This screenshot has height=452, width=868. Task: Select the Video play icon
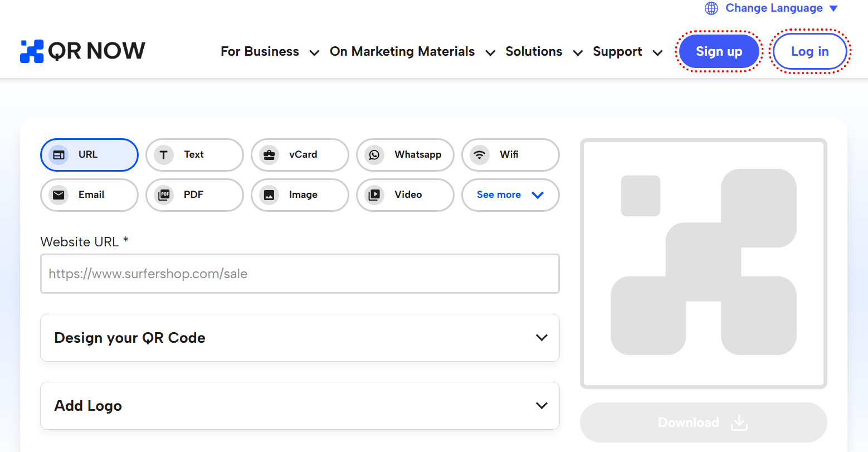(374, 195)
